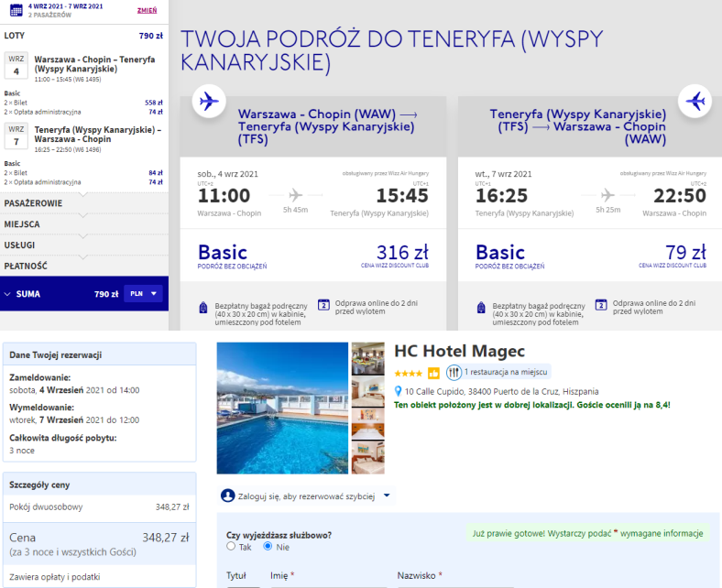Click the location pin icon by hotel address
This screenshot has height=588, width=722.
point(399,391)
